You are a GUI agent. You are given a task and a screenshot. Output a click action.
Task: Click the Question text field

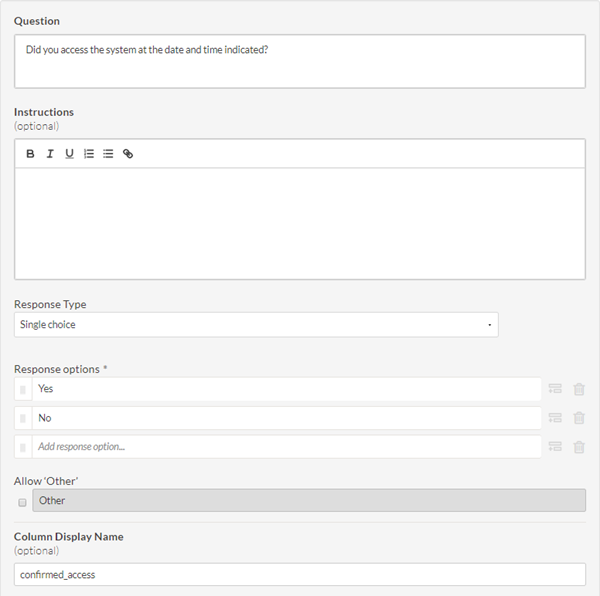click(x=299, y=62)
